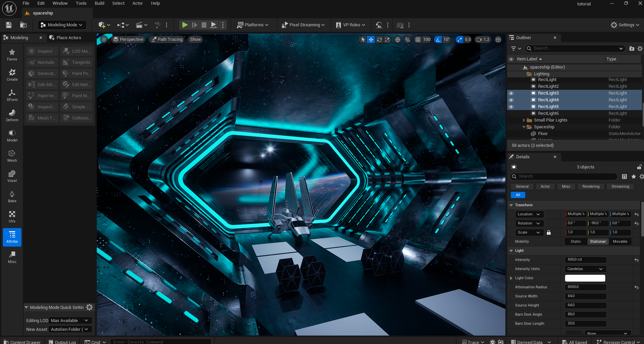Play the level in editor
This screenshot has height=344, width=644.
click(x=185, y=25)
